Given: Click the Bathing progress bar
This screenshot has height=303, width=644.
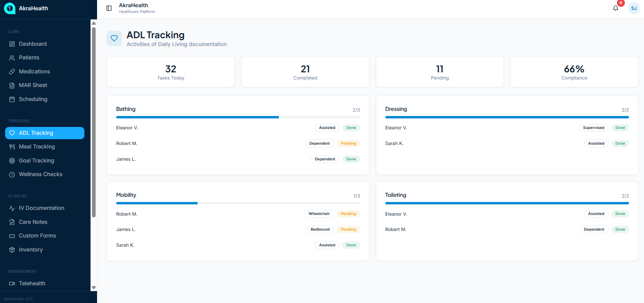Looking at the screenshot, I should coord(238,117).
